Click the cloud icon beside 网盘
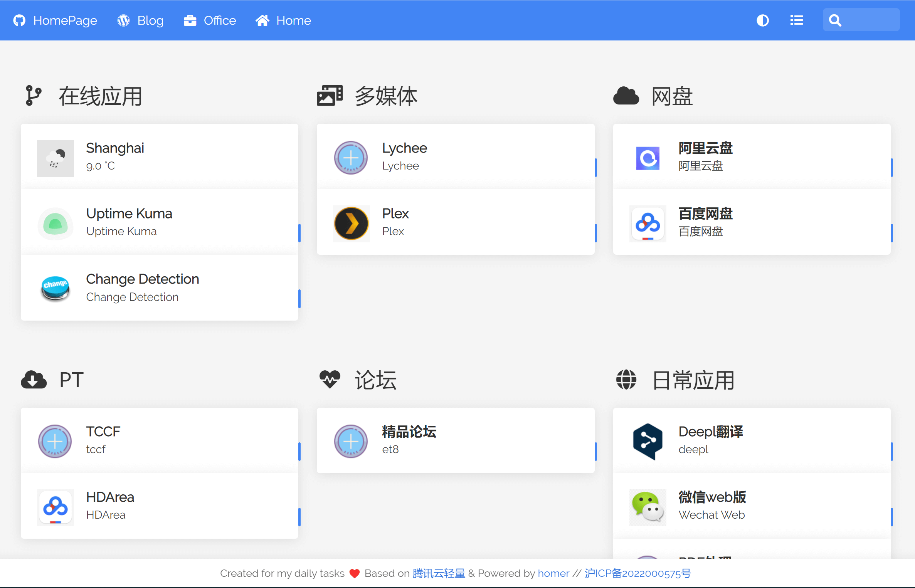 (x=626, y=96)
